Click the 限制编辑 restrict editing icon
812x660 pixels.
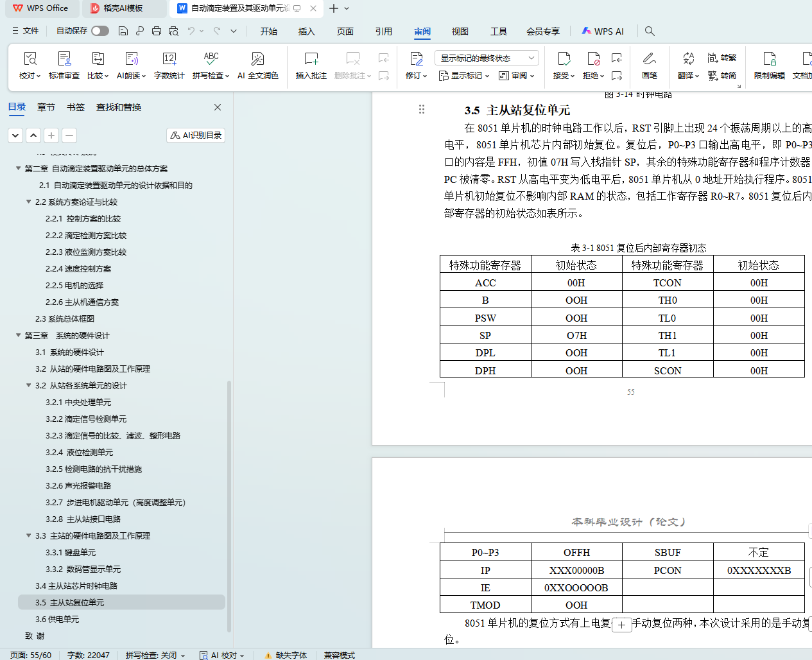point(769,59)
